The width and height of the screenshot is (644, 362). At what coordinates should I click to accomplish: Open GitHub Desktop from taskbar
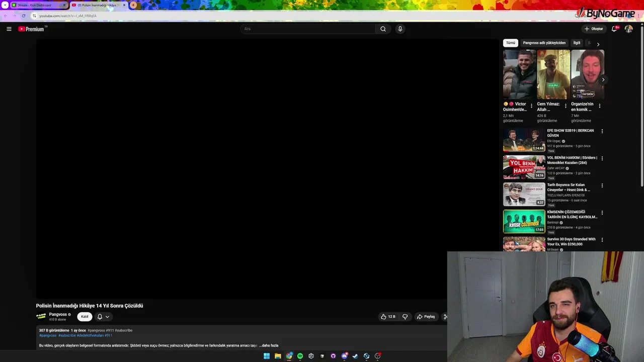(333, 356)
